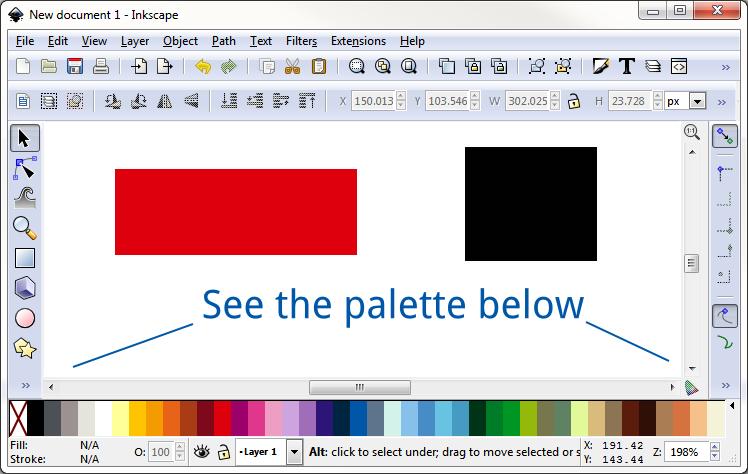Ungroup selected objects icon

[563, 66]
